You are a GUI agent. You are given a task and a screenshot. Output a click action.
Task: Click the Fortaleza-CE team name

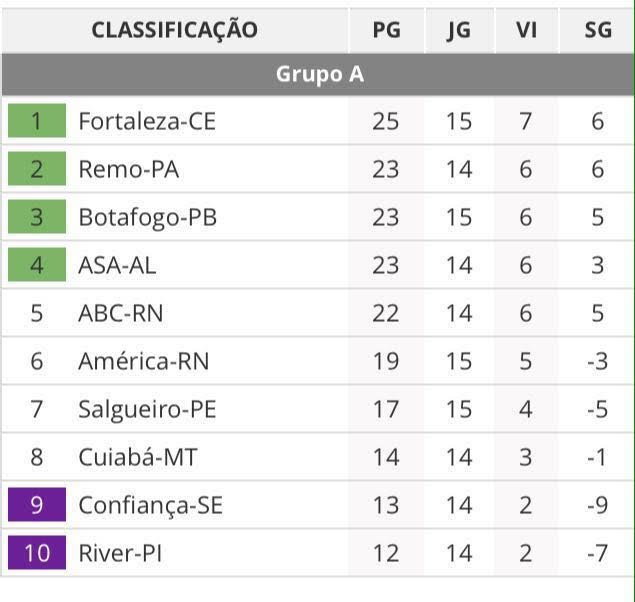pos(147,121)
